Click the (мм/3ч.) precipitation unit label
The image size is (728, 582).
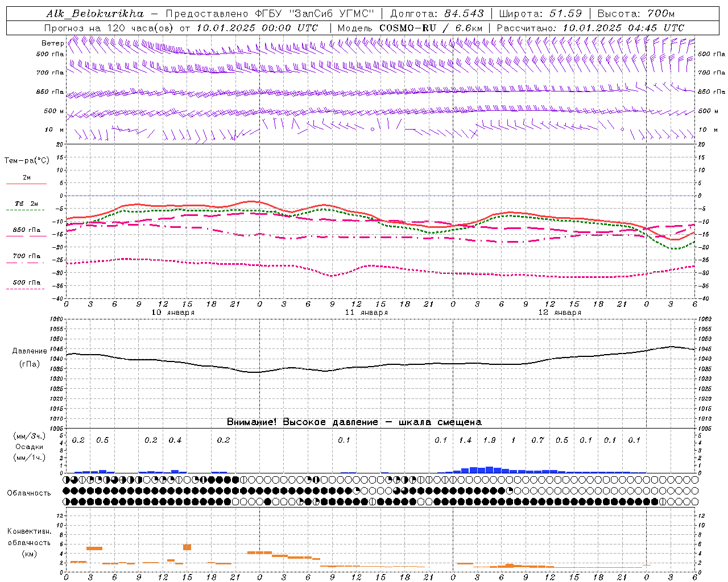tap(30, 436)
